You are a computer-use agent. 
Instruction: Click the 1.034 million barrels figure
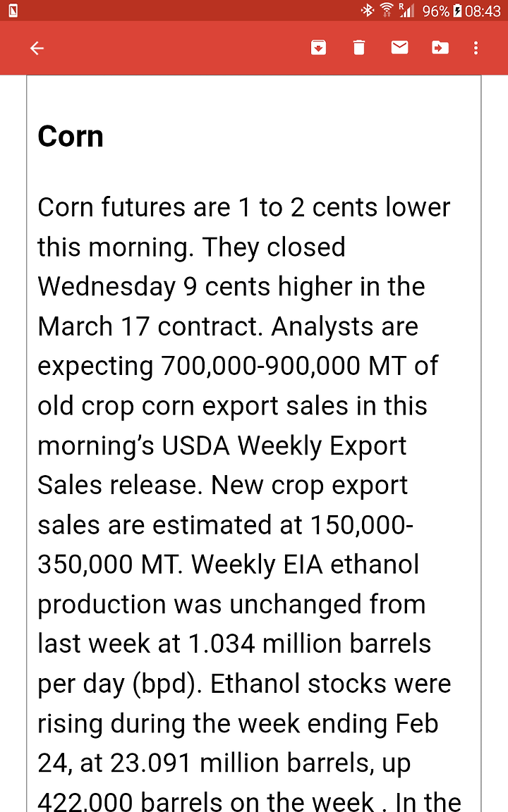310,644
